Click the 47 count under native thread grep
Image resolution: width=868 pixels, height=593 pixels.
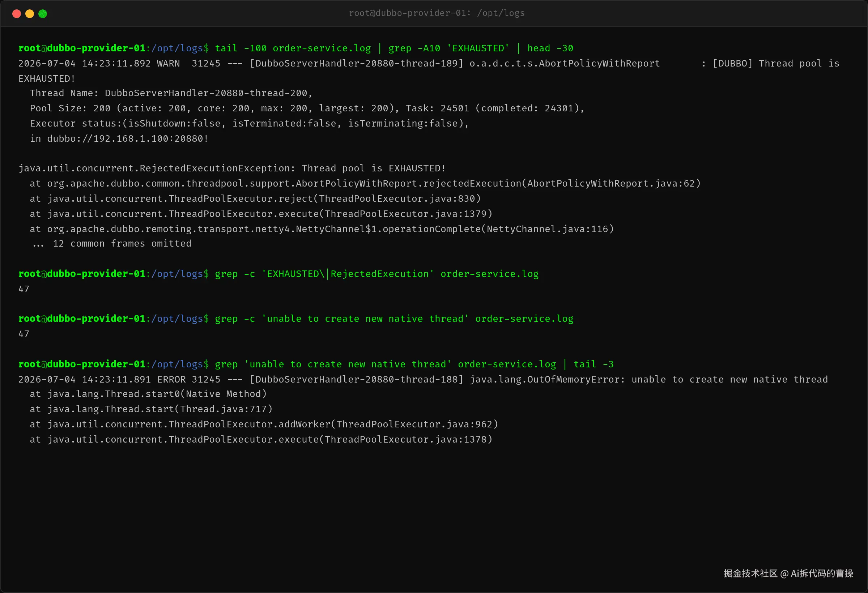click(24, 334)
